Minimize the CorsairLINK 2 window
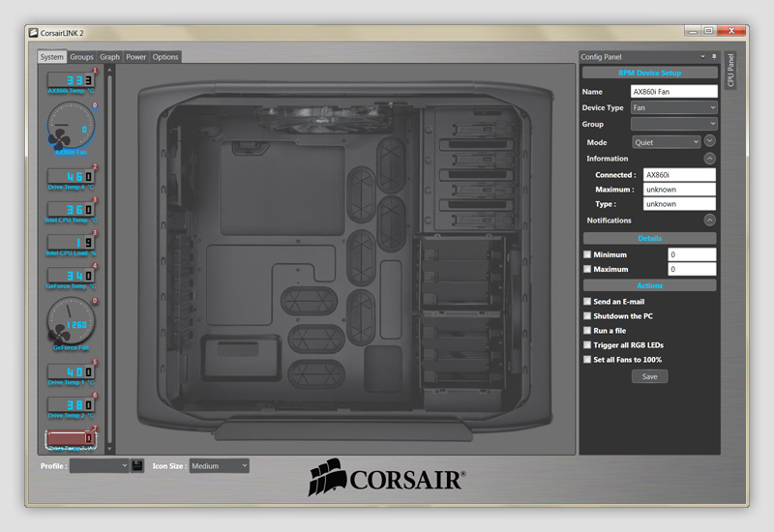 [x=693, y=31]
